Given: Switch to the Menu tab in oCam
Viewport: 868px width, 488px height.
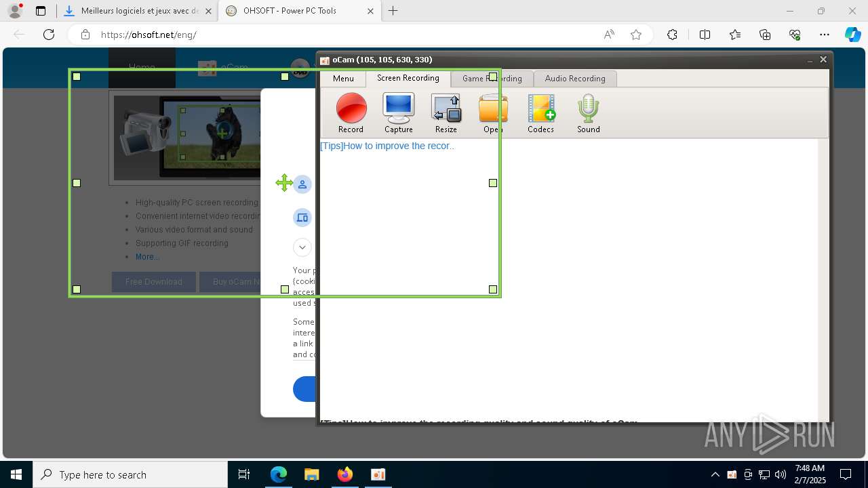Looking at the screenshot, I should (x=343, y=79).
